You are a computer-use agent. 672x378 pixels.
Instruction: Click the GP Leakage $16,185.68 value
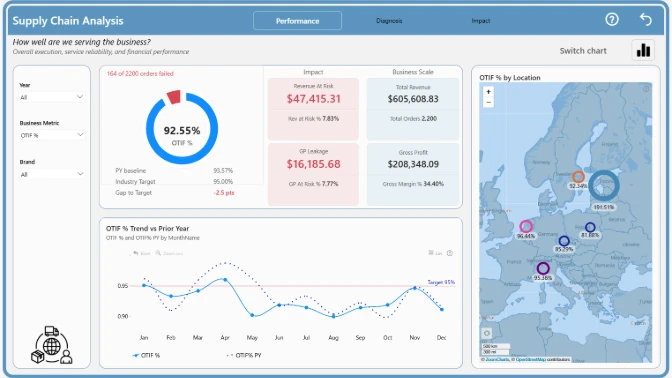[313, 164]
